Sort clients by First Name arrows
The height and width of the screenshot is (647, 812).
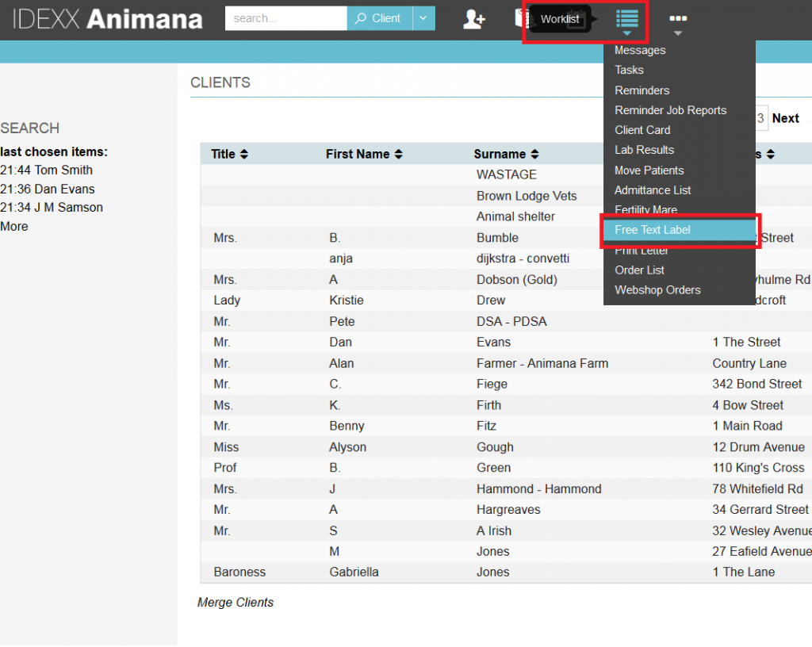point(398,155)
